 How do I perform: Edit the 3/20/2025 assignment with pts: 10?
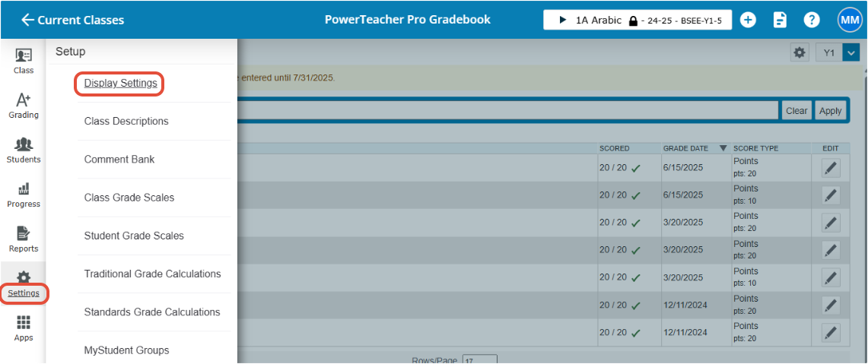[831, 277]
